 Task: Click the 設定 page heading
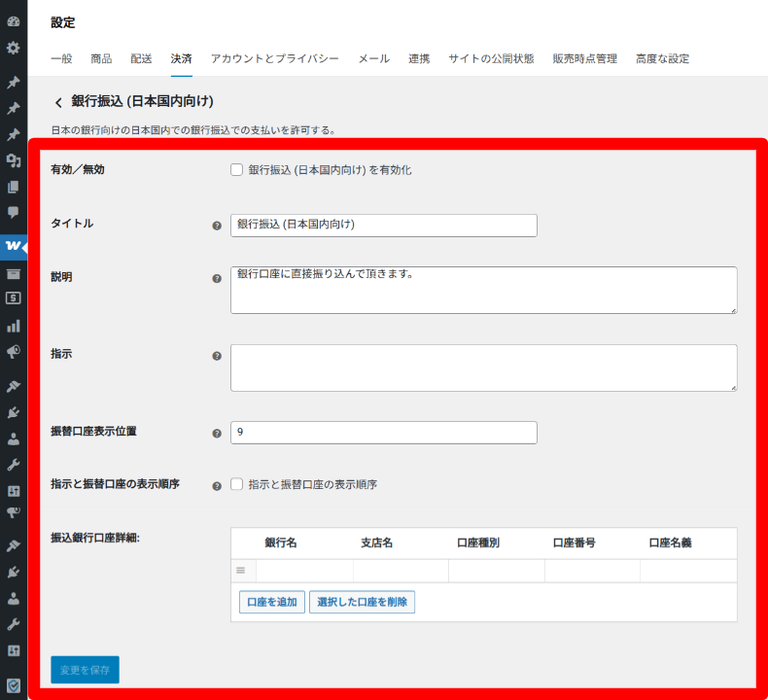point(62,22)
